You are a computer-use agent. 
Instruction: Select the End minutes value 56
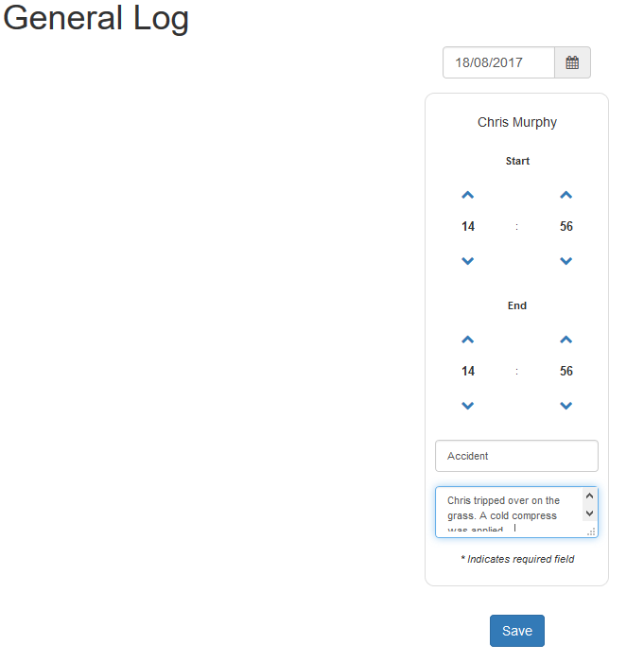point(566,371)
